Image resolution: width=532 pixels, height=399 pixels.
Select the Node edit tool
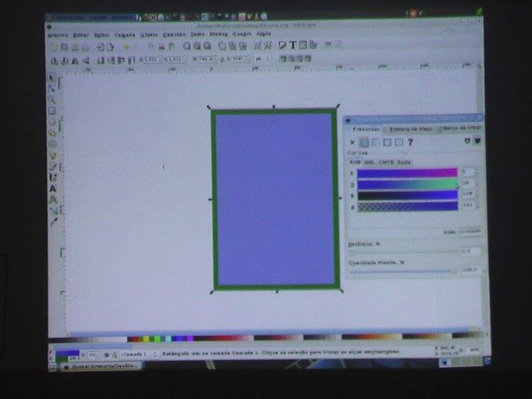pos(52,88)
